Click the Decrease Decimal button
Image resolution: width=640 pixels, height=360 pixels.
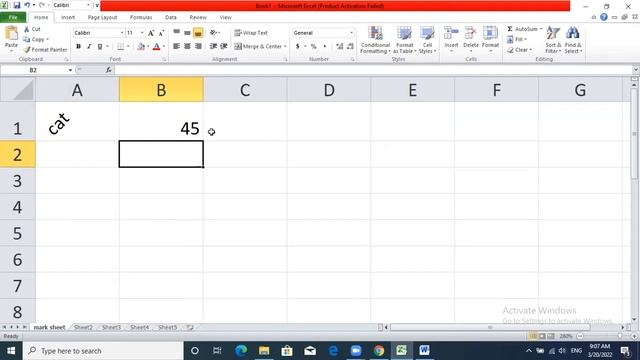350,47
